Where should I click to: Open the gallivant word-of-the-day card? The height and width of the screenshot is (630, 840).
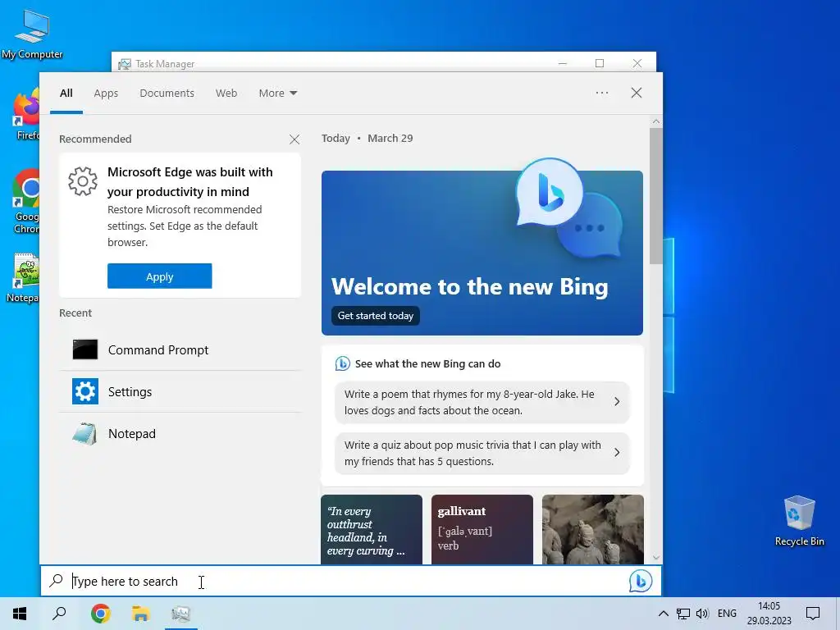click(482, 529)
